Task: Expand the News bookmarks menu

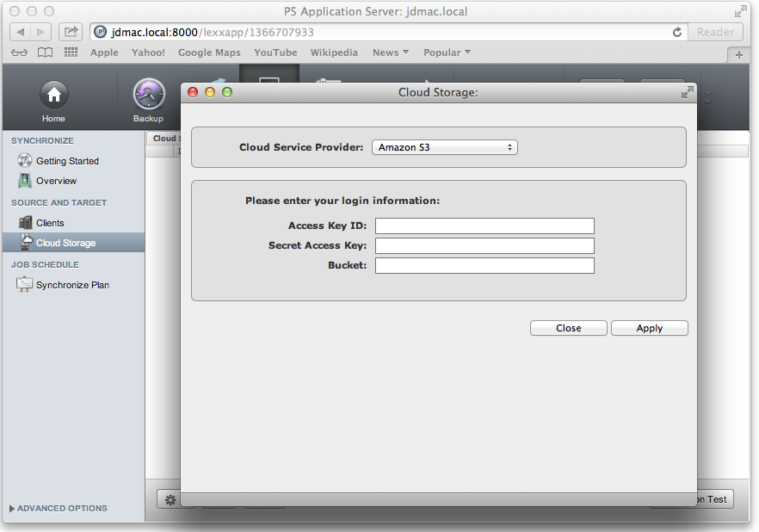Action: tap(390, 53)
